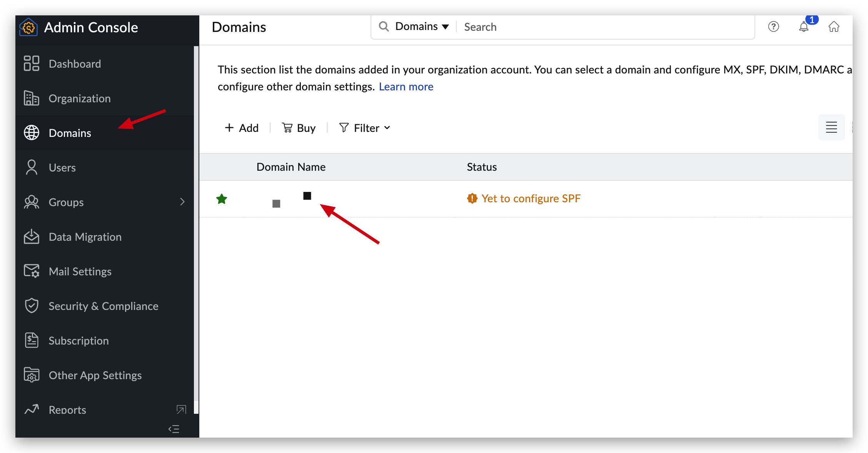Open the help question mark icon

click(773, 27)
